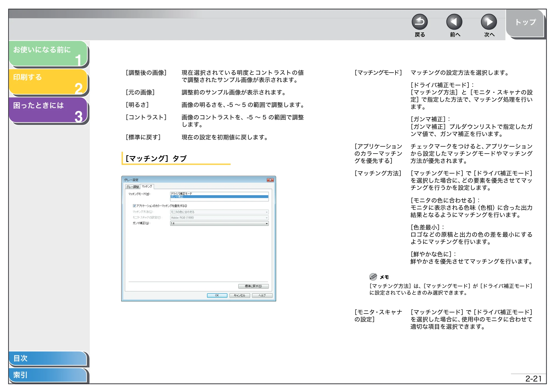555x392 pixels.
Task: Click the [色差最小] sub-heading
Action: click(425, 227)
